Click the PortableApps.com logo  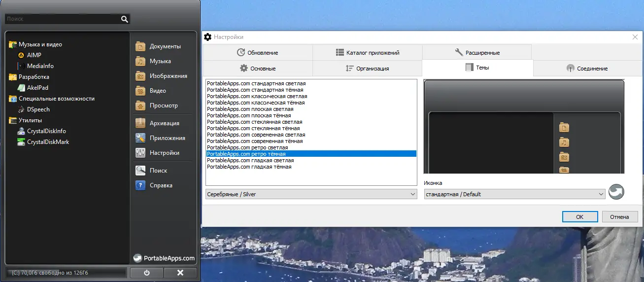tap(164, 258)
